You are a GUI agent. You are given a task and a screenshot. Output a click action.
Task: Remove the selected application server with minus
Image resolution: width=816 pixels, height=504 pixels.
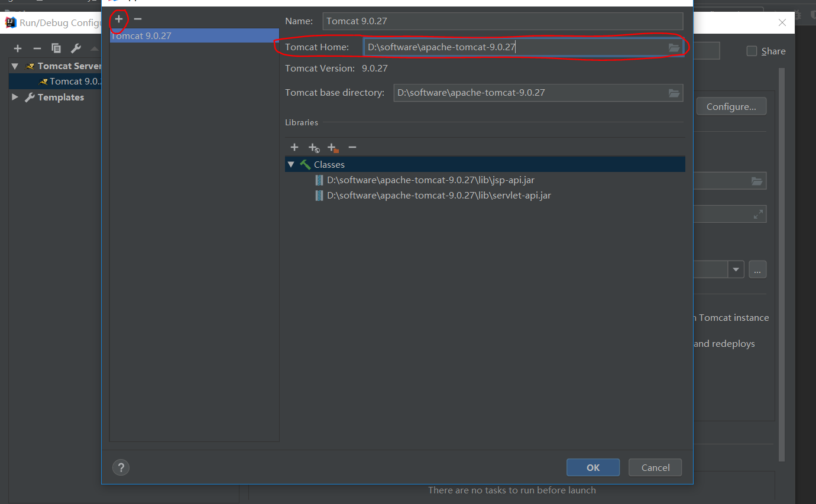(x=138, y=19)
